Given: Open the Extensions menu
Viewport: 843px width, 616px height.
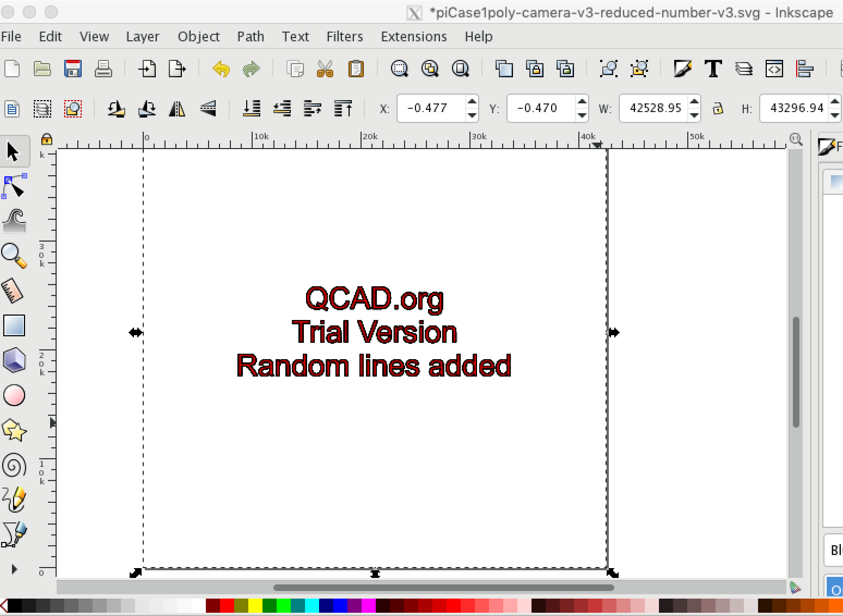Looking at the screenshot, I should click(413, 36).
